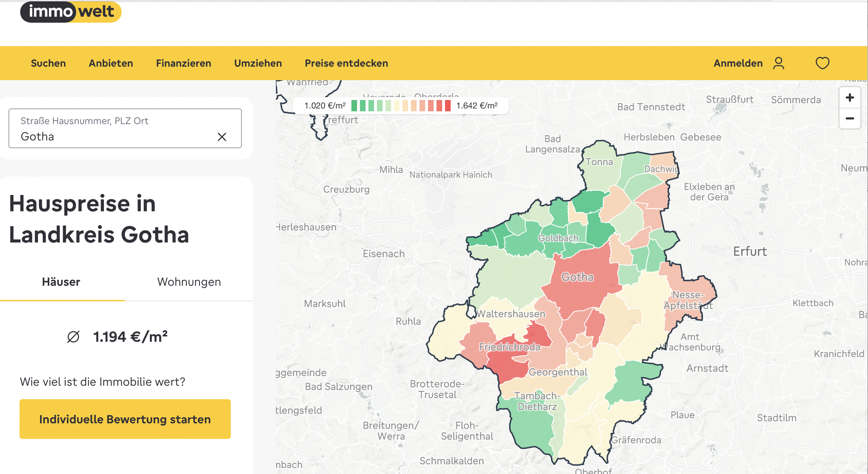Click the darkest green legend swatch
Viewport: 868px width, 474px height.
(x=354, y=106)
